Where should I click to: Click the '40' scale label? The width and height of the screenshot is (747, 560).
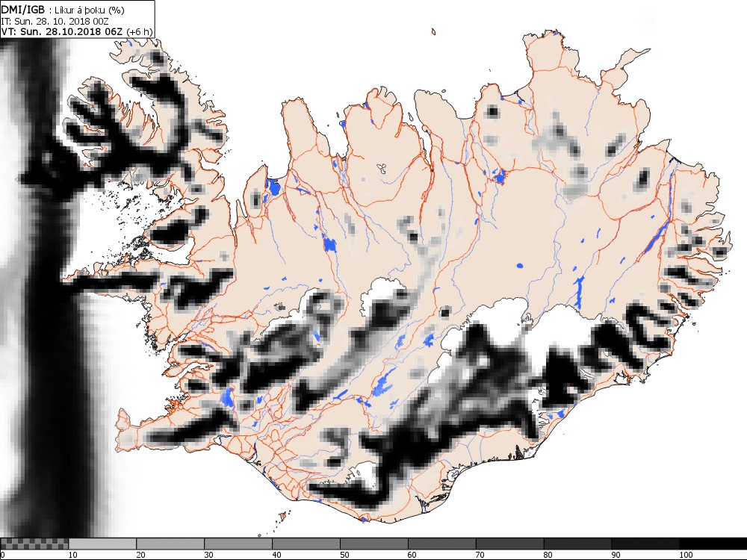click(x=277, y=556)
